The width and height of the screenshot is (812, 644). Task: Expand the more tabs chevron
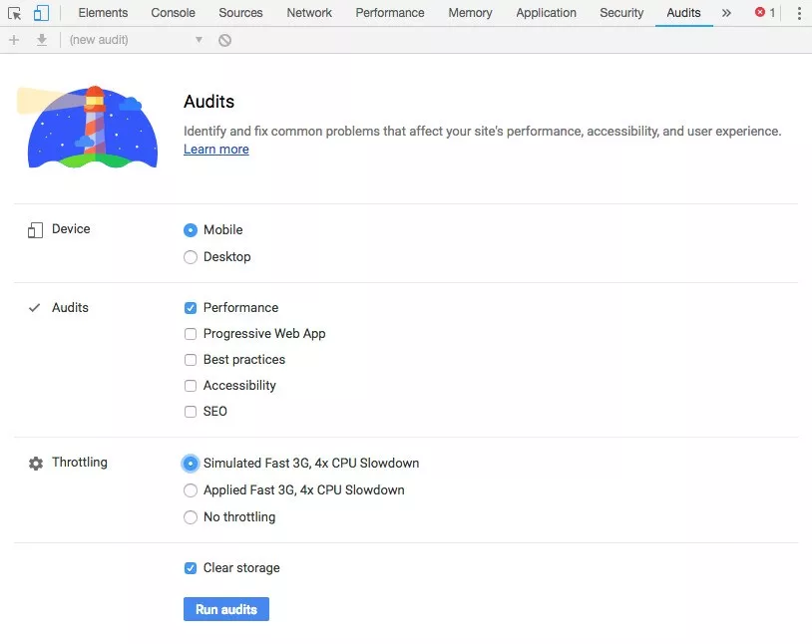(726, 13)
